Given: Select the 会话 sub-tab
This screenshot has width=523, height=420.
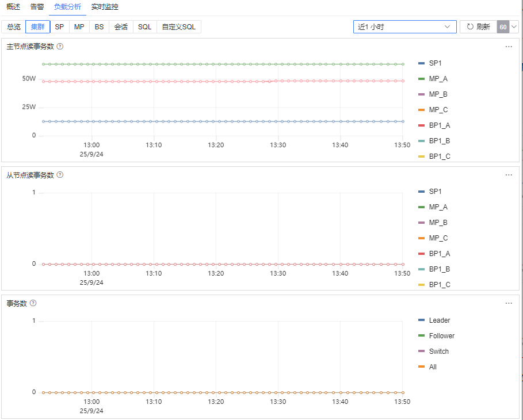Looking at the screenshot, I should 121,26.
